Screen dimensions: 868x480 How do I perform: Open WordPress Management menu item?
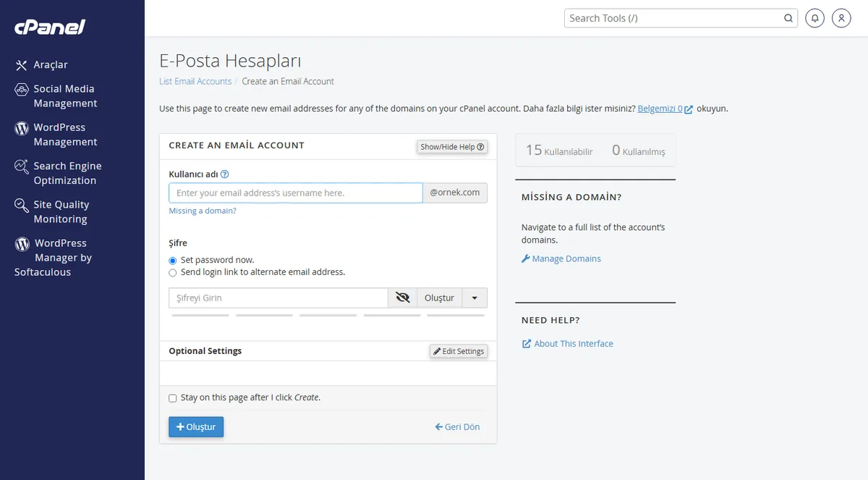(x=65, y=135)
